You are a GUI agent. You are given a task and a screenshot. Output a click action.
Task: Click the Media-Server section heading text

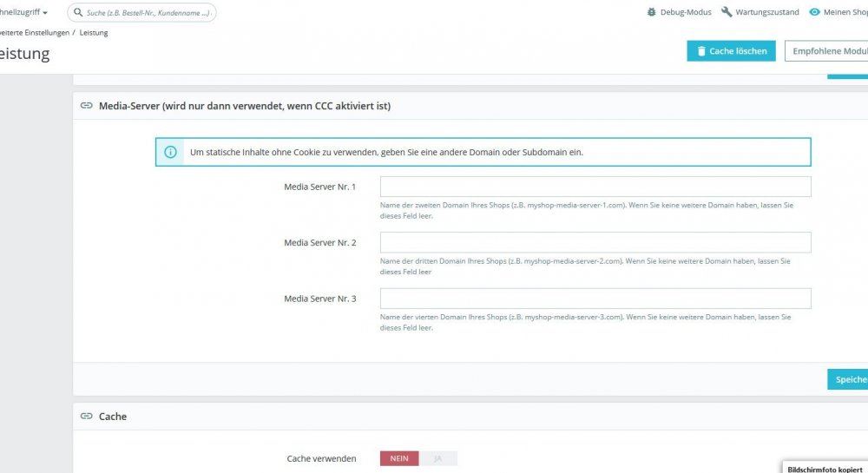245,106
